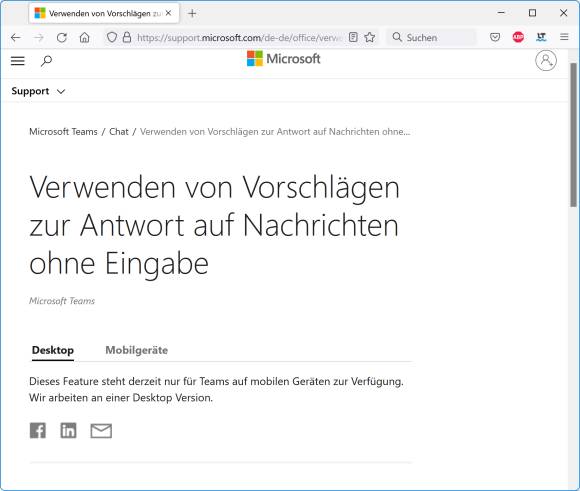The image size is (580, 491).
Task: Bookmark this page with the star icon
Action: [x=370, y=37]
